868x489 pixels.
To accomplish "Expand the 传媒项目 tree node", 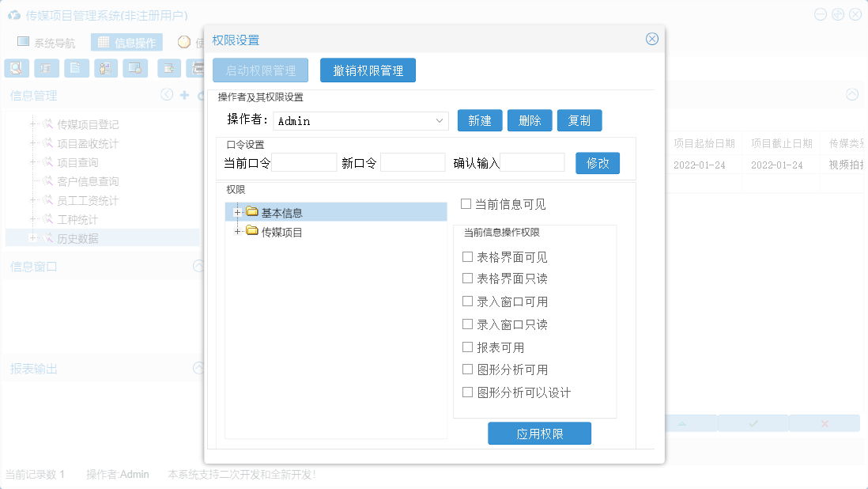I will click(x=236, y=231).
